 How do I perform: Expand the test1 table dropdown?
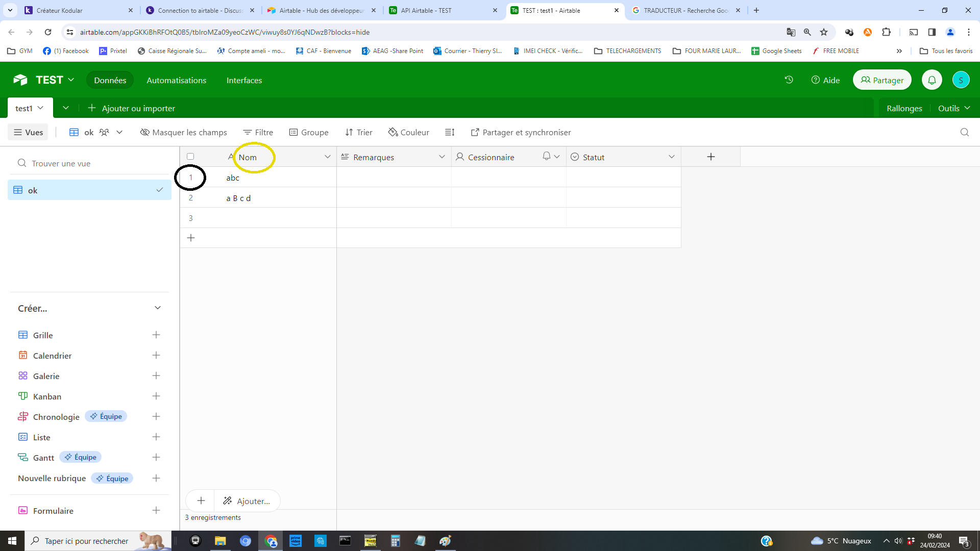40,108
